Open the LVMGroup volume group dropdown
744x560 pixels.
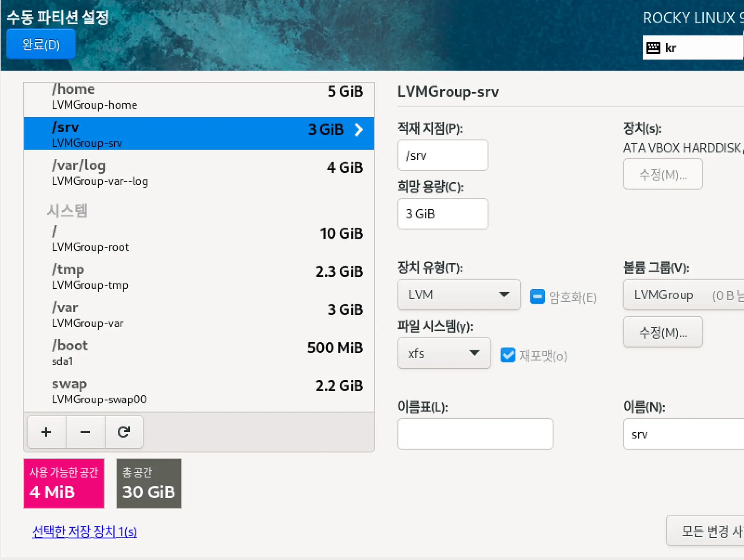(x=683, y=295)
